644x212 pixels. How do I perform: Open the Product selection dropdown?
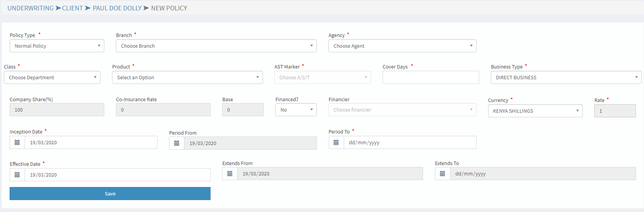(x=187, y=77)
